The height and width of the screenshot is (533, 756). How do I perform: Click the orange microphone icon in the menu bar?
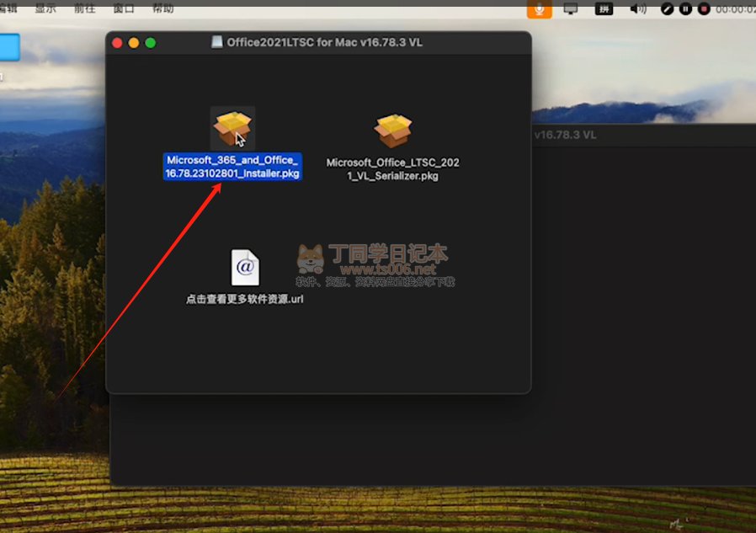[x=539, y=8]
